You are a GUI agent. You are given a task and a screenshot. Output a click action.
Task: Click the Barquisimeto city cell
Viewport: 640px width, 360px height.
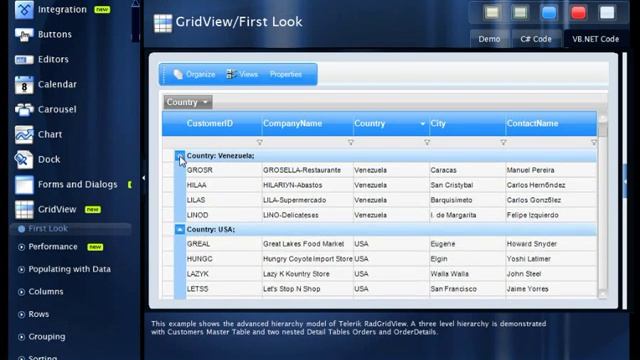(x=467, y=200)
